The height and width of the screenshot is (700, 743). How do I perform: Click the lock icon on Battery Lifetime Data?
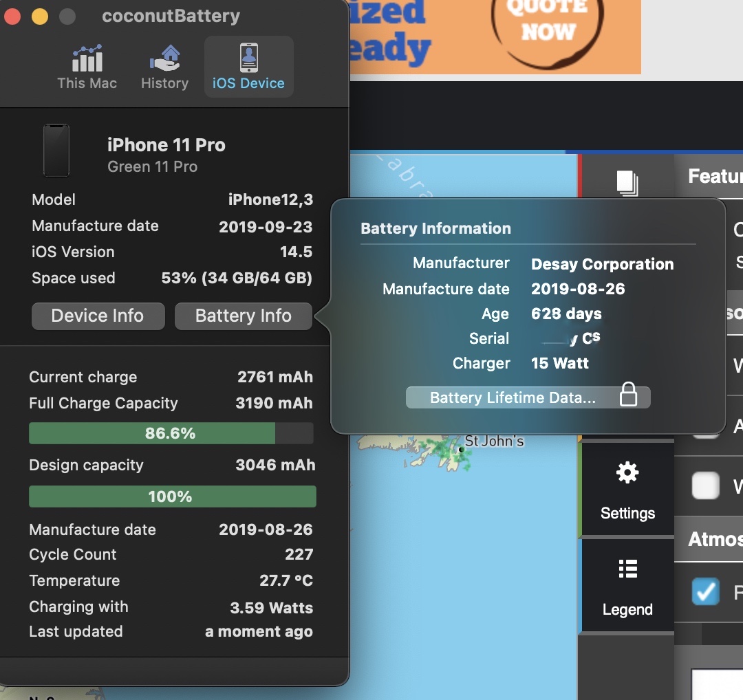click(x=628, y=395)
